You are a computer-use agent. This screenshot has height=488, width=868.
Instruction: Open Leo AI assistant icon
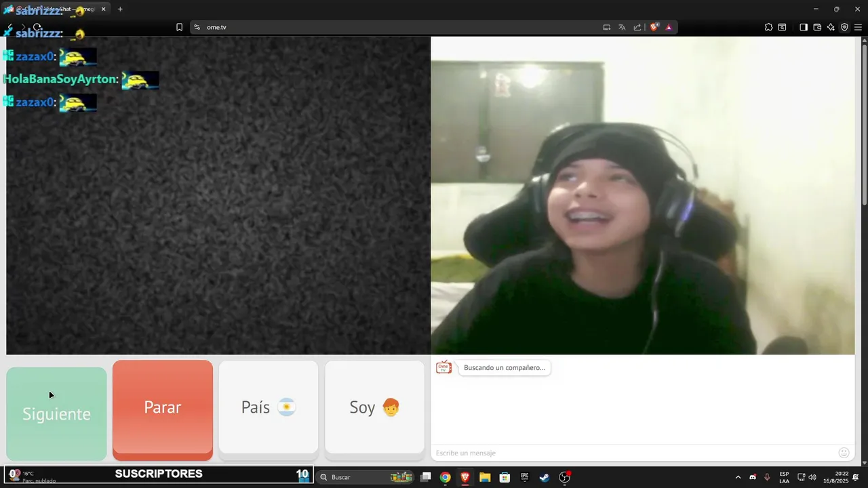(831, 27)
